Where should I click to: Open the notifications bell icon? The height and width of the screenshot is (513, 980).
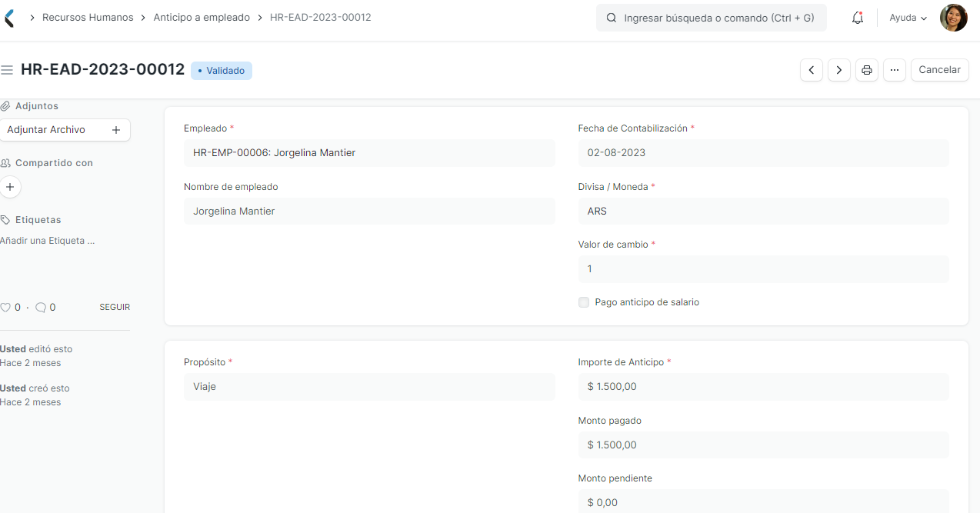point(858,18)
